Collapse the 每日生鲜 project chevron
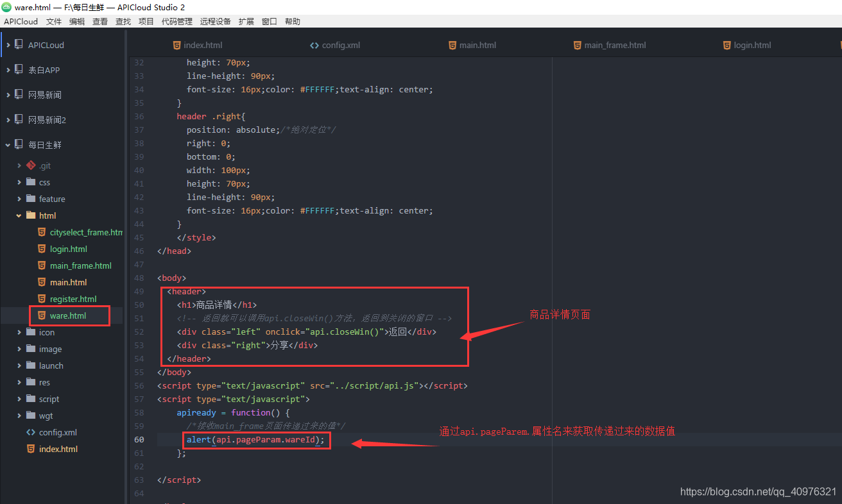The image size is (842, 504). [x=8, y=145]
